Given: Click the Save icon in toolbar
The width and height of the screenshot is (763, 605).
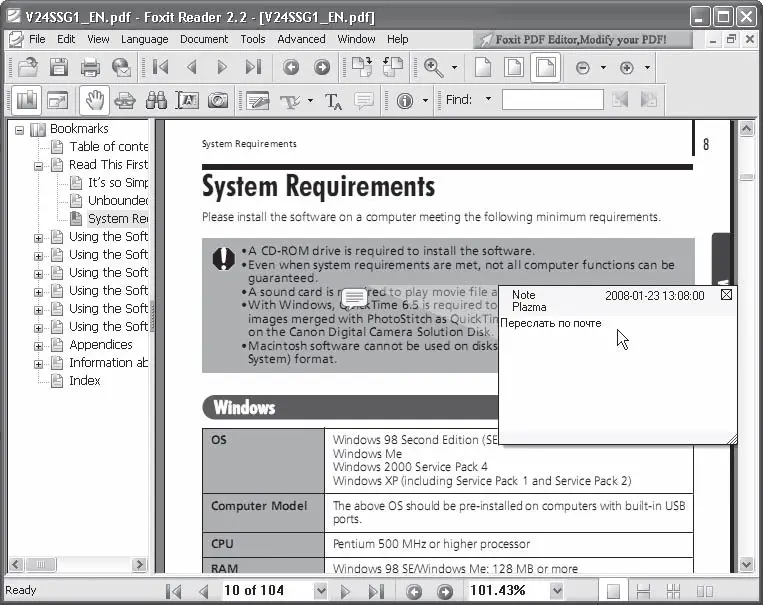Looking at the screenshot, I should click(59, 68).
